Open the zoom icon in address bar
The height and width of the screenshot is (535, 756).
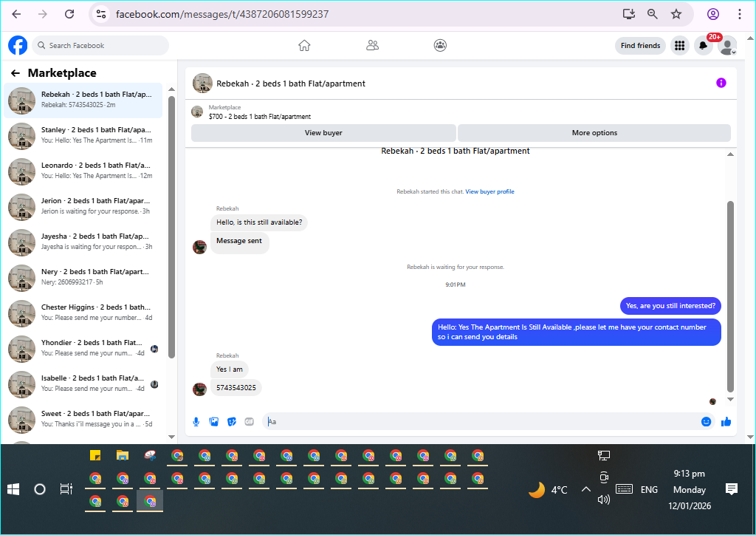pyautogui.click(x=653, y=14)
